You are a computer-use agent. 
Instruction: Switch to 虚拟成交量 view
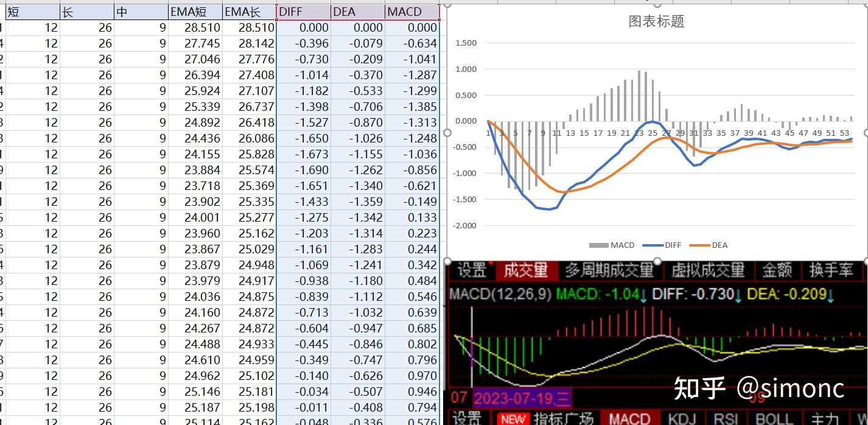(706, 271)
